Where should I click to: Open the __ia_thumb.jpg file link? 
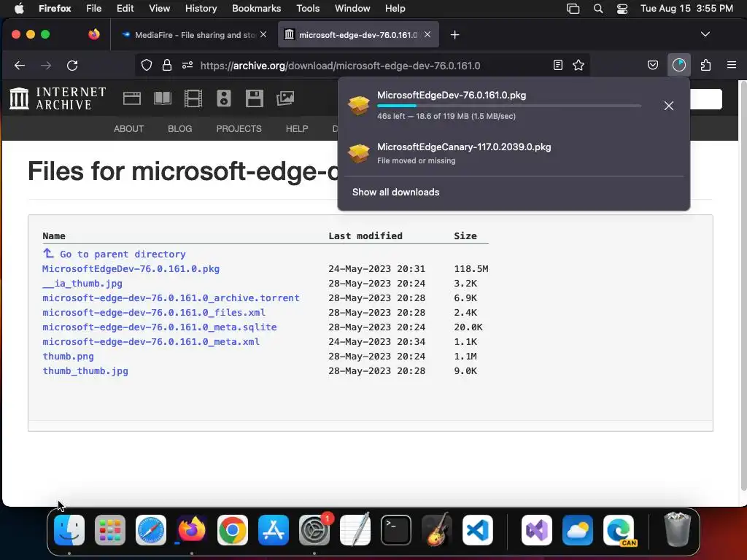click(x=82, y=284)
